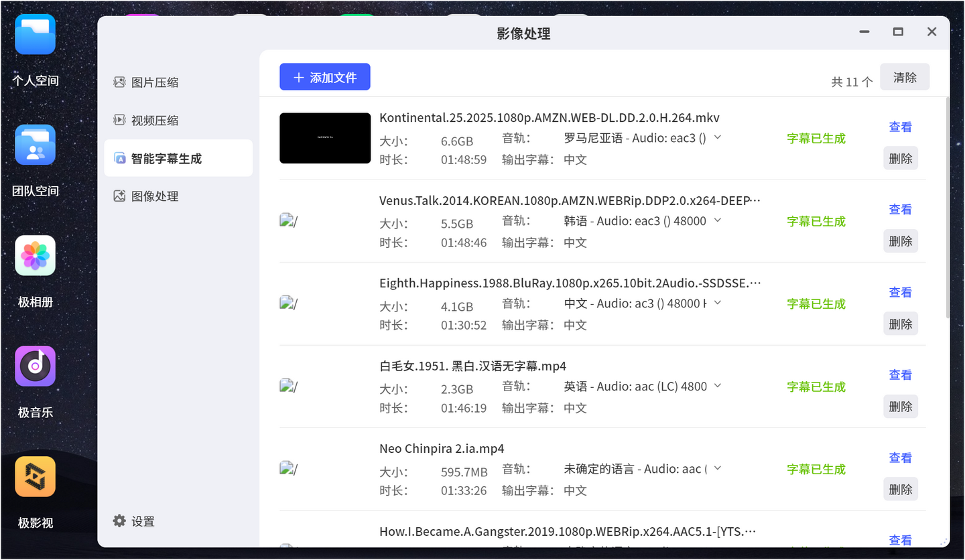Expand audio track dropdown for 白毛女.1951
This screenshot has width=965, height=560.
(717, 386)
